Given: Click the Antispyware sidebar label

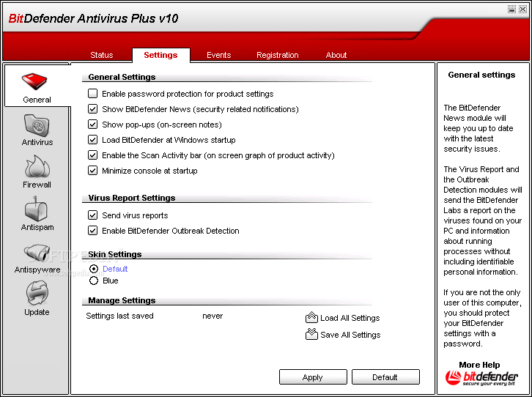Looking at the screenshot, I should click(37, 270).
